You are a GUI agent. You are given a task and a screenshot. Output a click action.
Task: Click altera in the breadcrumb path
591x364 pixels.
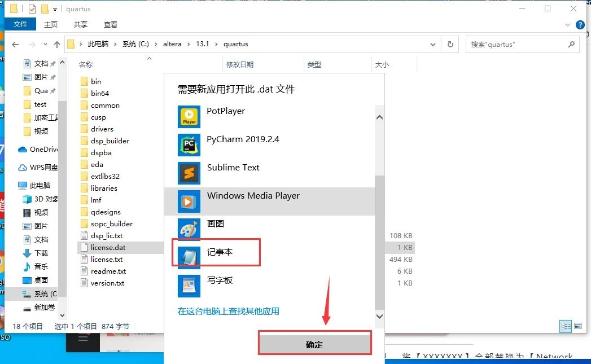tap(172, 44)
